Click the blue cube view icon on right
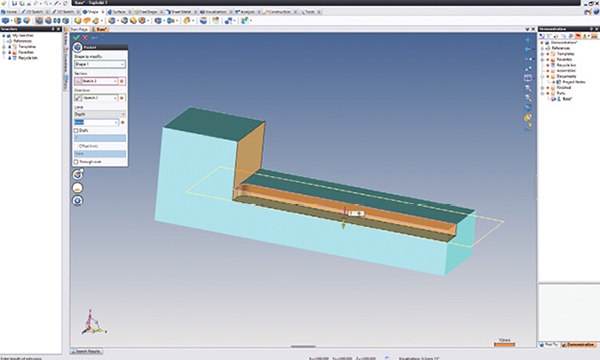600x360 pixels. [528, 108]
